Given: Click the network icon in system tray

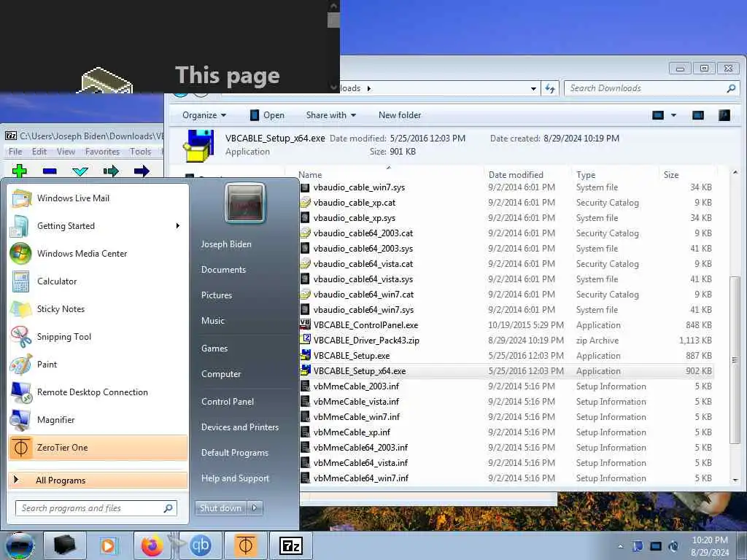Looking at the screenshot, I should 656,545.
